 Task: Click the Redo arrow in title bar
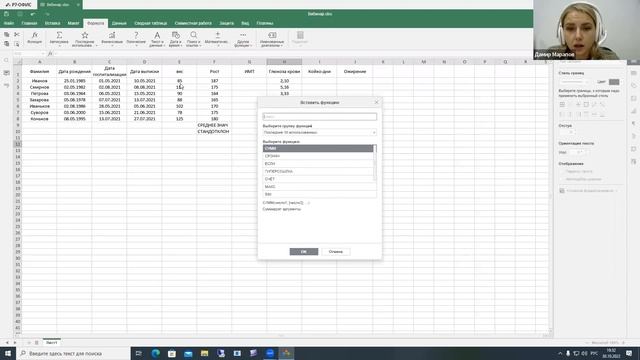click(47, 14)
